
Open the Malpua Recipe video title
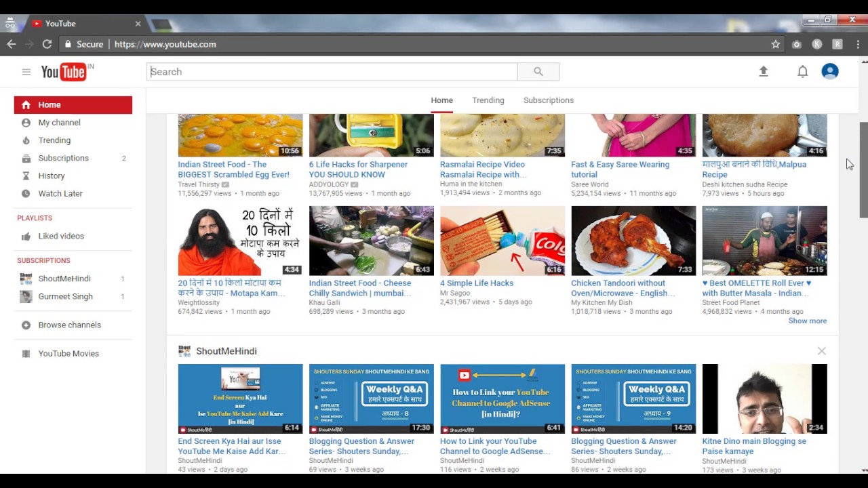tap(754, 169)
